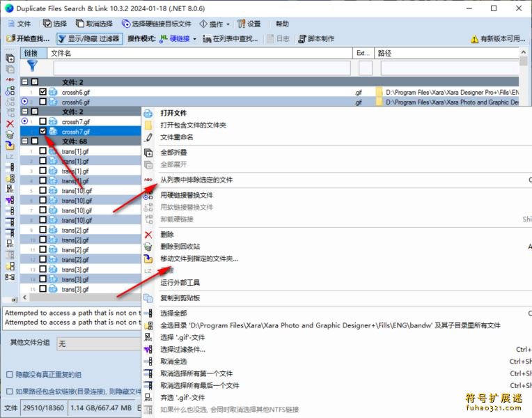
Task: Choose 运行外部工具 menu entry
Action: coord(180,283)
